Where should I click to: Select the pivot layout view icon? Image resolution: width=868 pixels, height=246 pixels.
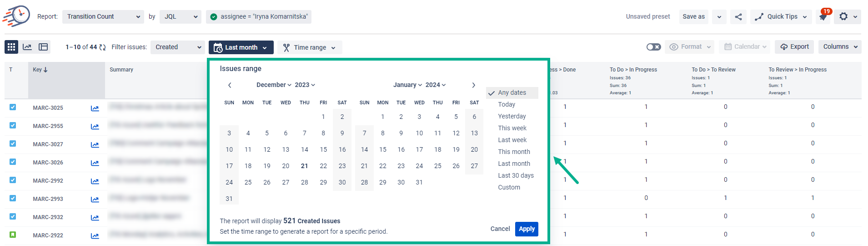point(43,47)
